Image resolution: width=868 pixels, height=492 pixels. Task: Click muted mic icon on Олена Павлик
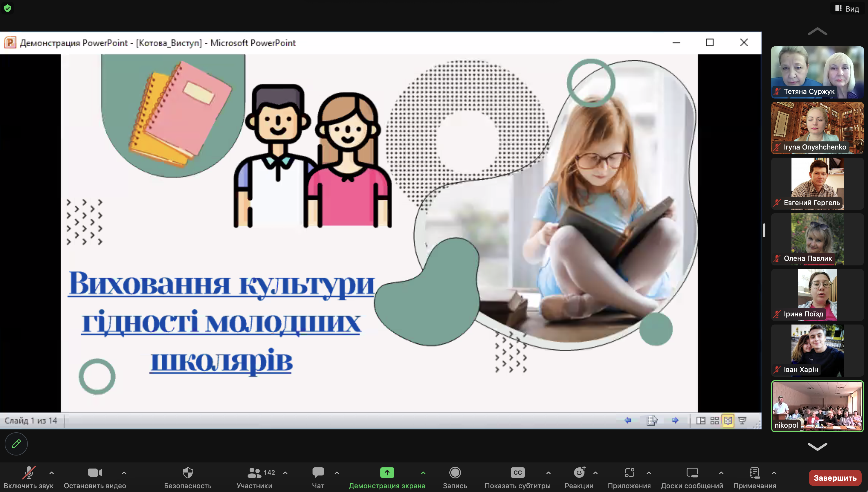777,258
